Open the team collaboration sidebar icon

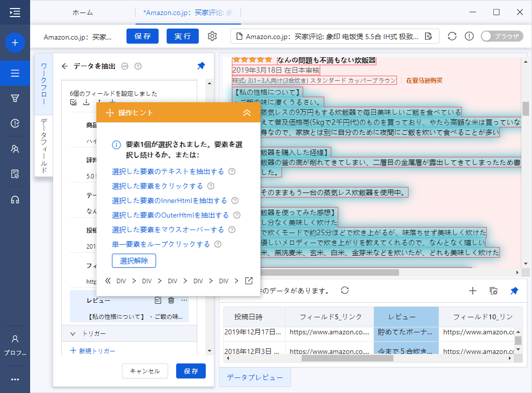(15, 149)
